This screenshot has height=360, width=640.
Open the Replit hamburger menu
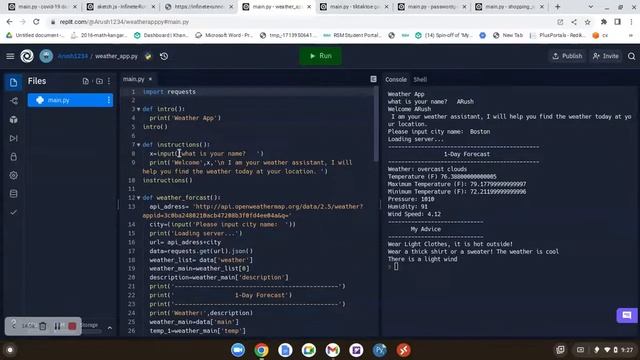click(10, 56)
